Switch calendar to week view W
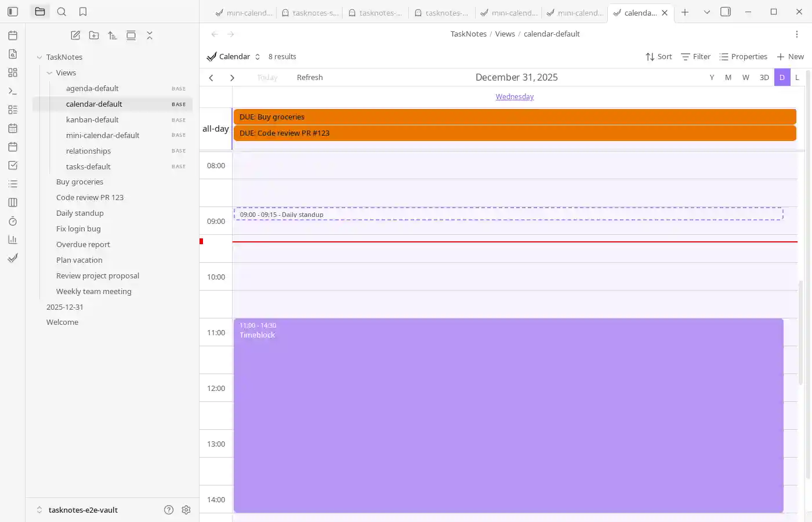This screenshot has height=522, width=812. pyautogui.click(x=745, y=77)
